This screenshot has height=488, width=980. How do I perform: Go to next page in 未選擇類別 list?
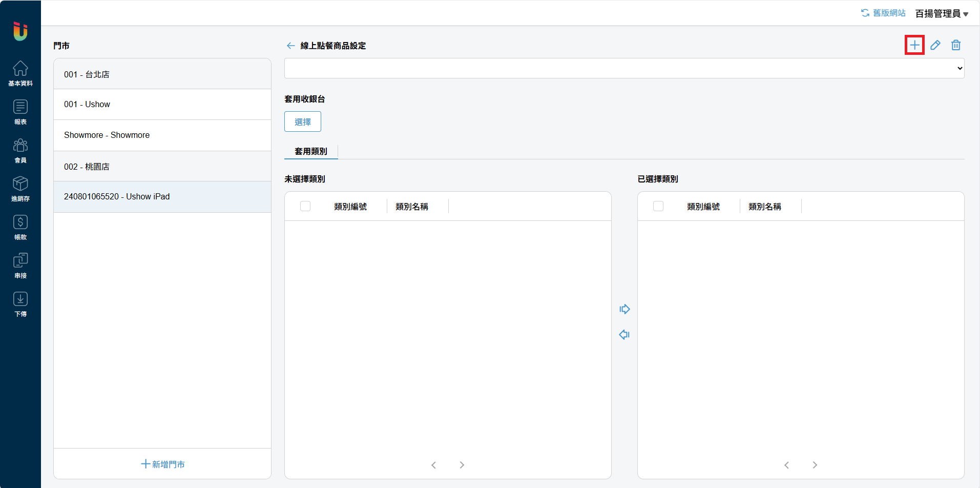462,465
